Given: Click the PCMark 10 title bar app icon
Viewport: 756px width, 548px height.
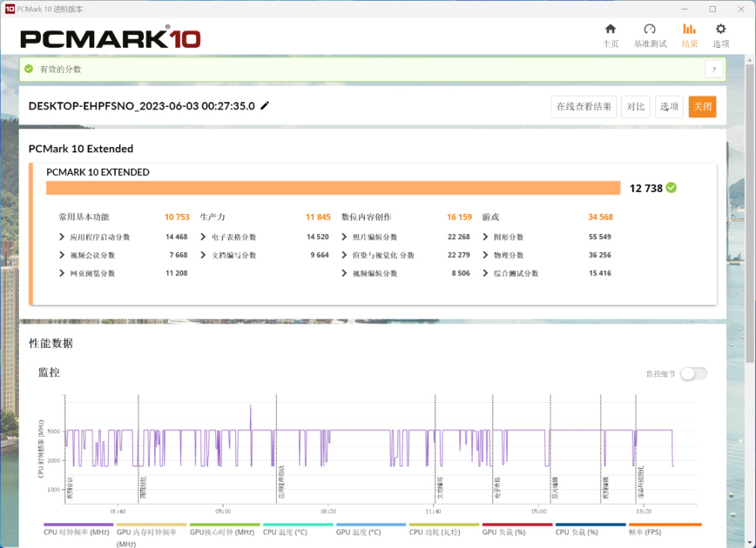Looking at the screenshot, I should click(10, 9).
